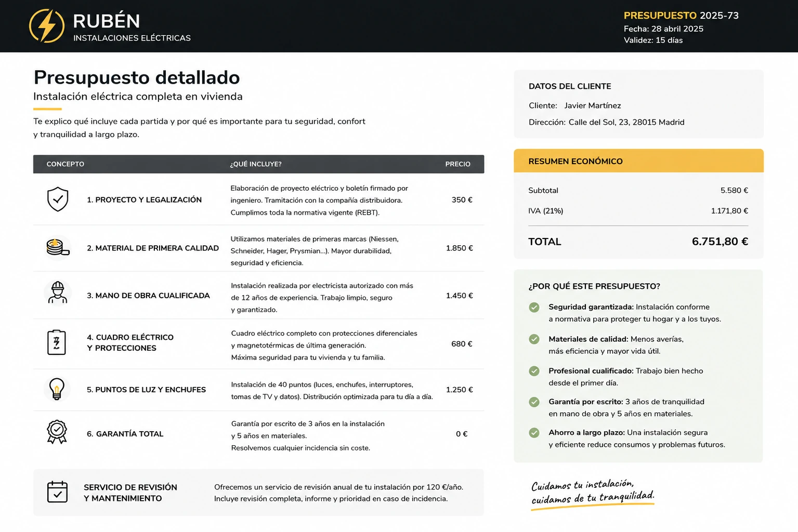Image resolution: width=798 pixels, height=532 pixels.
Task: Click the Instalación realizada por electricista autorizado description
Action: tap(322, 297)
